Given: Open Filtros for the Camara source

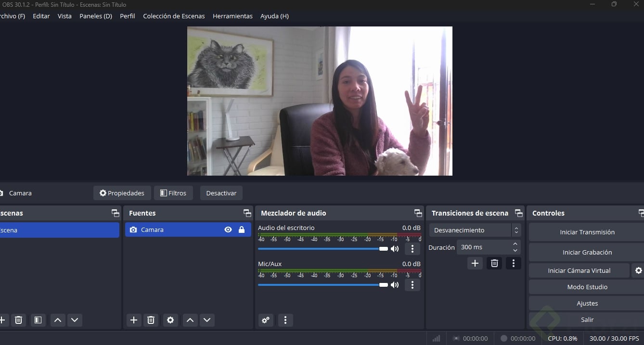Looking at the screenshot, I should coord(173,193).
